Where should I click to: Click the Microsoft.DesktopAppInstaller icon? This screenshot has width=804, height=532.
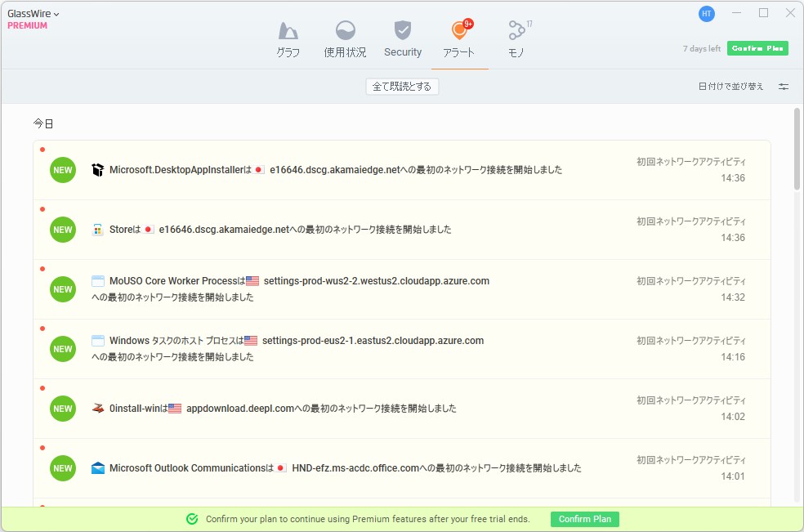click(x=98, y=169)
